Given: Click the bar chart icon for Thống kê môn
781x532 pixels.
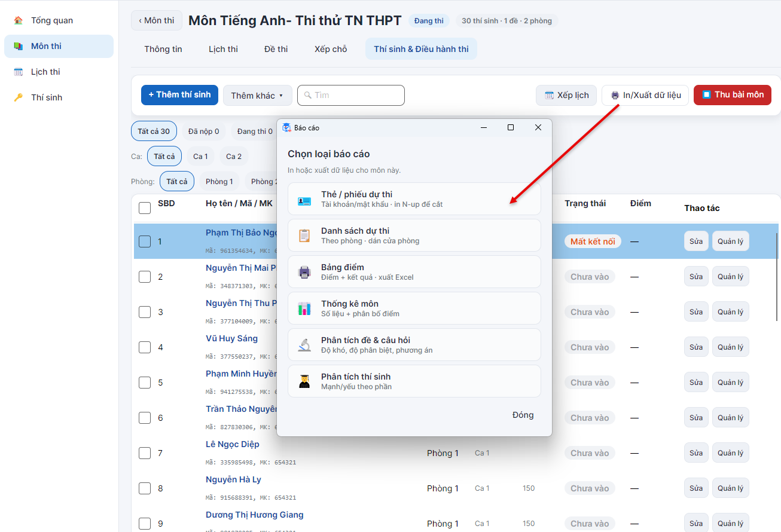Looking at the screenshot, I should click(304, 309).
